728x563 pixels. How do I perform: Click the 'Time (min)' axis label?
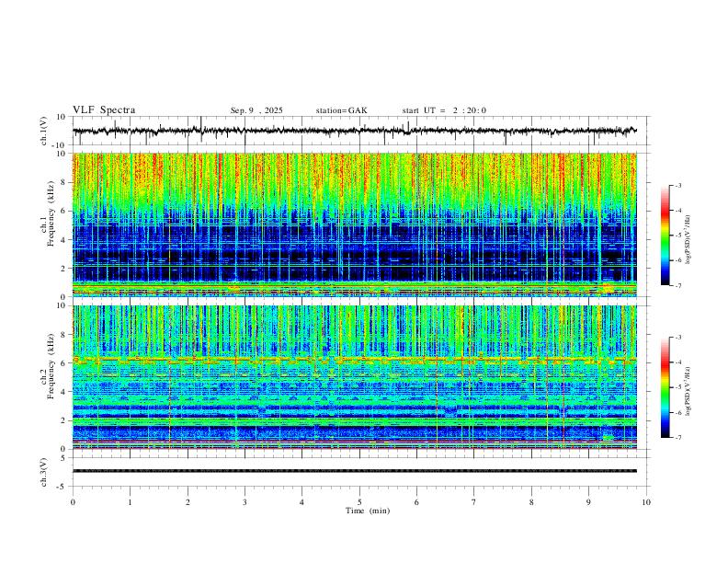pos(368,511)
